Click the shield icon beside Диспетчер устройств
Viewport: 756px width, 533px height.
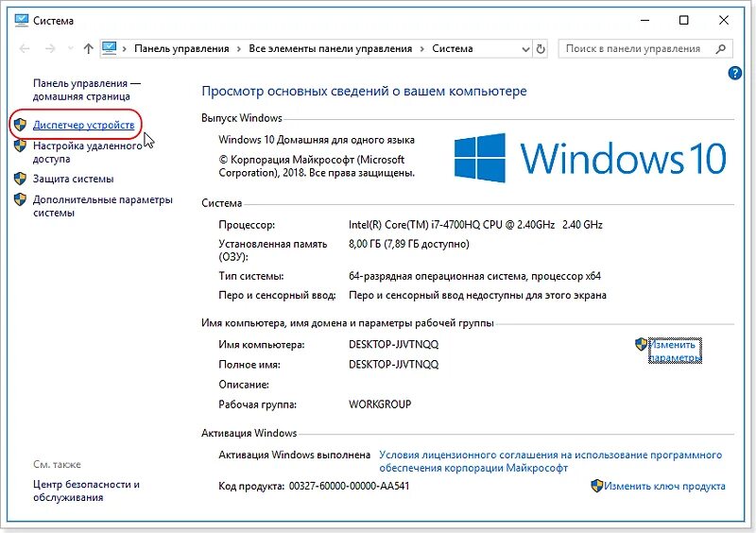(20, 125)
